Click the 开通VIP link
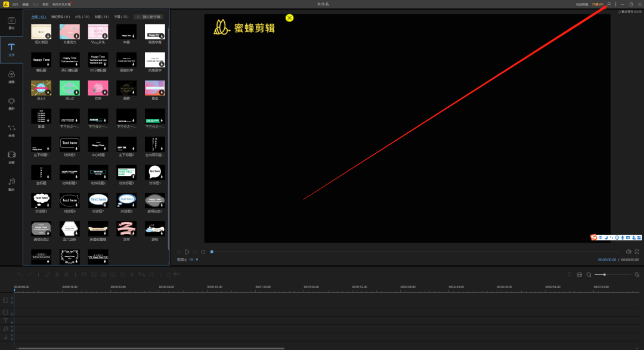This screenshot has width=644, height=350. [x=597, y=4]
